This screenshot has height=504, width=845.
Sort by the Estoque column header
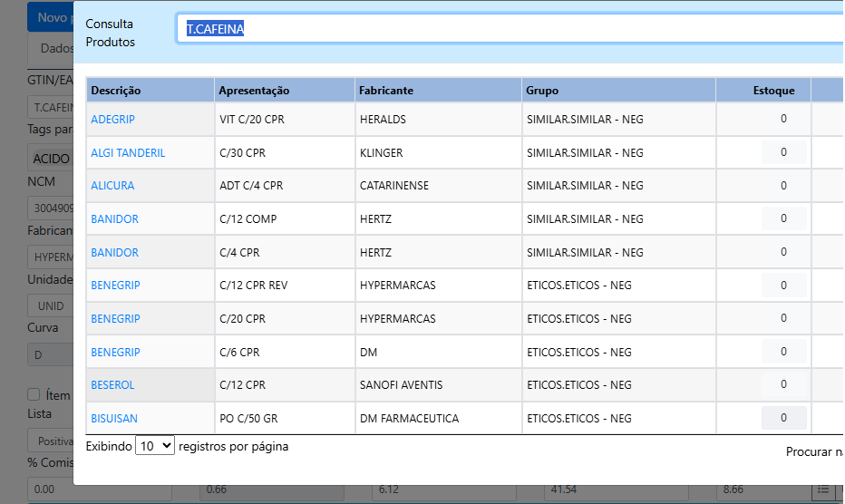coord(773,91)
